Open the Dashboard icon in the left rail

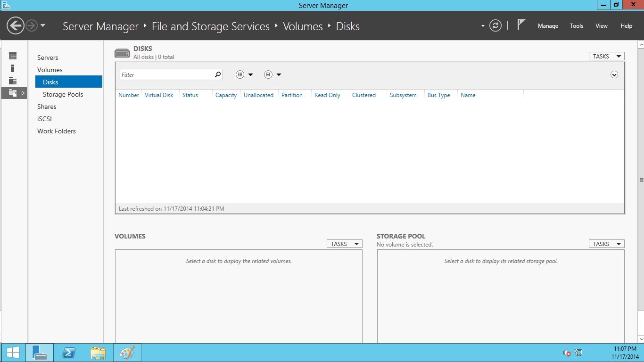pos(13,56)
